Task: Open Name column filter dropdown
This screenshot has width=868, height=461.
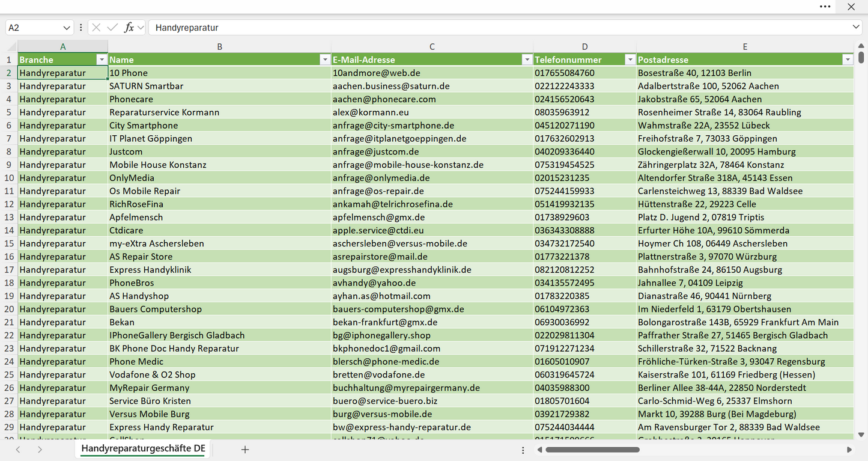Action: 325,60
